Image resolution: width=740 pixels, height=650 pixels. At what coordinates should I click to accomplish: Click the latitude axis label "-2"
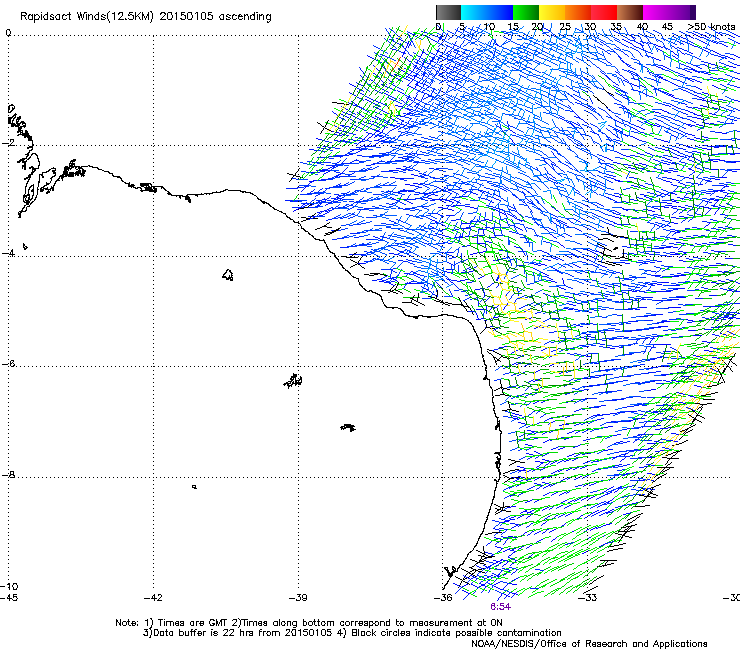8,142
